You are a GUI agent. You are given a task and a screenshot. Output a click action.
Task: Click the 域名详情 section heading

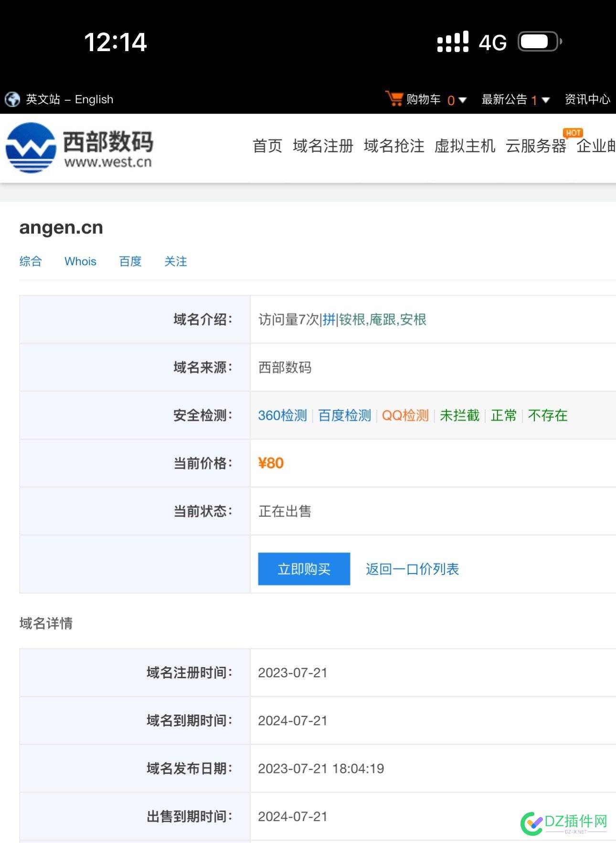pyautogui.click(x=46, y=624)
